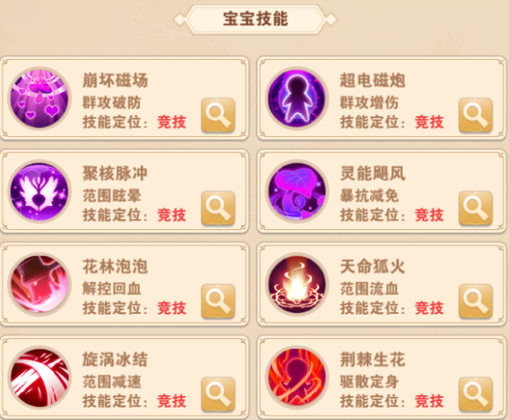Image resolution: width=509 pixels, height=420 pixels.
Task: View details of 聚核脉冲 via magnifier
Action: (218, 208)
